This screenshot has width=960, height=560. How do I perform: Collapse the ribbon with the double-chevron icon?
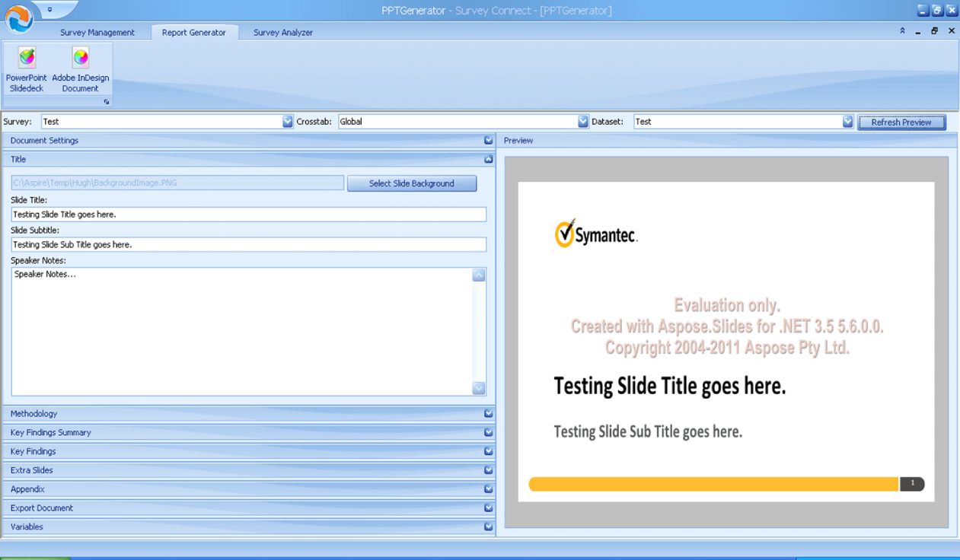pyautogui.click(x=903, y=32)
